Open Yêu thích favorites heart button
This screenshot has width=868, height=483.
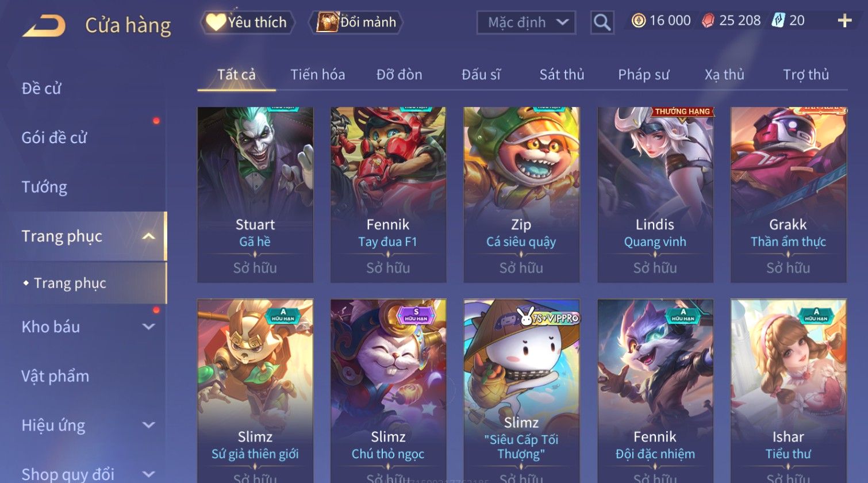pos(247,22)
